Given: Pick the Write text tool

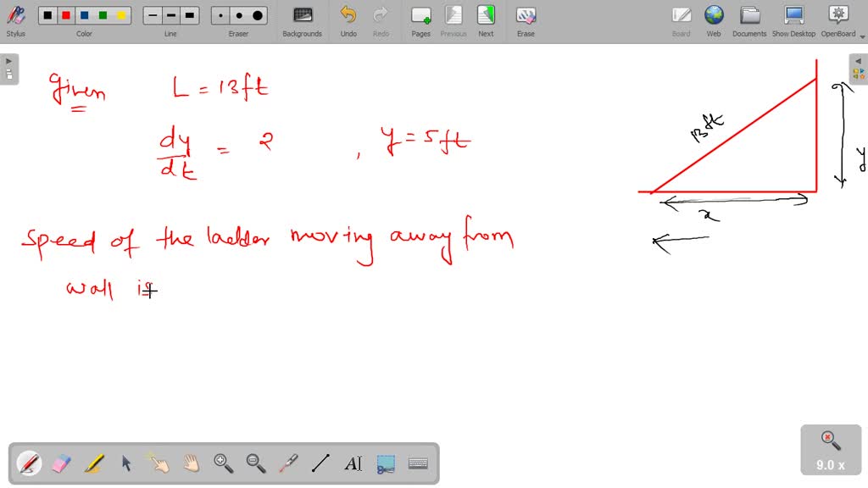Looking at the screenshot, I should coord(353,463).
